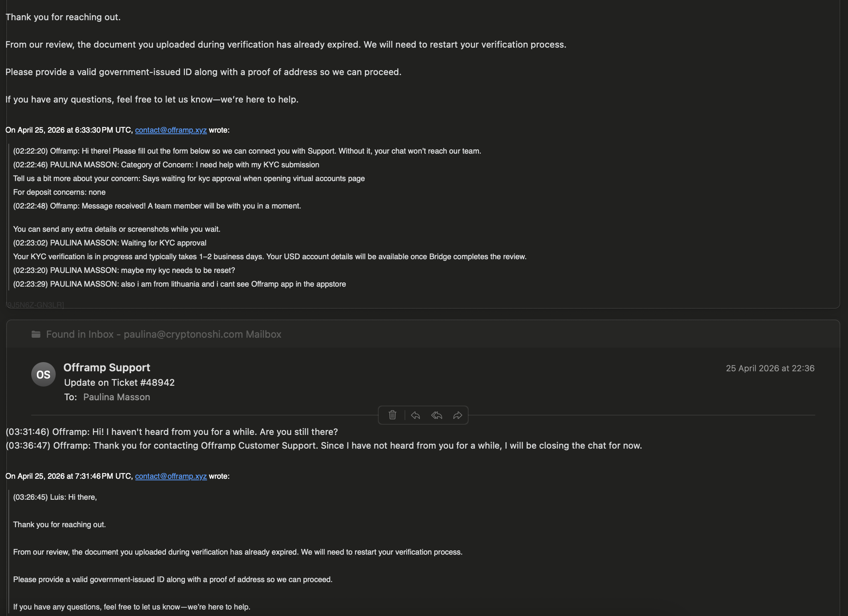Click the subject Update on Ticket #48942
The height and width of the screenshot is (616, 848).
(119, 382)
